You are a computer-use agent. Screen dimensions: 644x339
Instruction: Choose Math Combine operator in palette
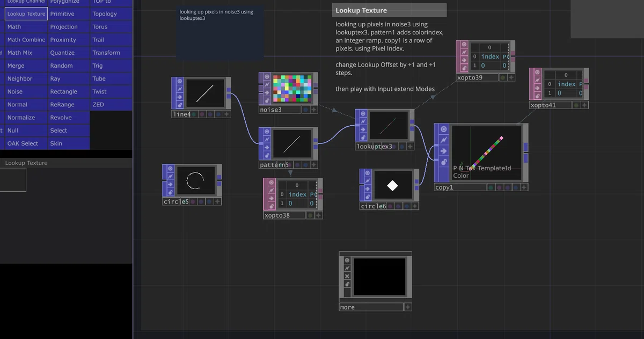pyautogui.click(x=26, y=40)
